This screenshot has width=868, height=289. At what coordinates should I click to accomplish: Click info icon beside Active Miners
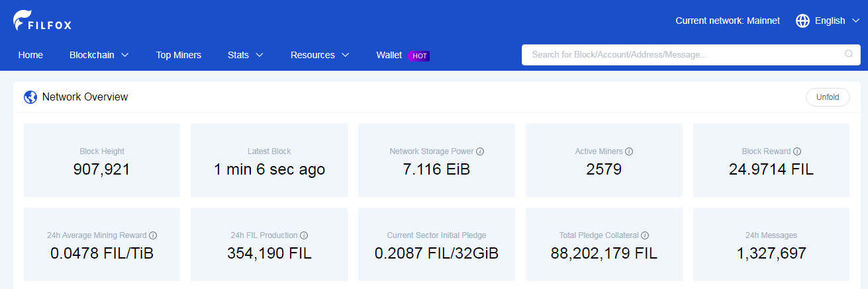[629, 151]
